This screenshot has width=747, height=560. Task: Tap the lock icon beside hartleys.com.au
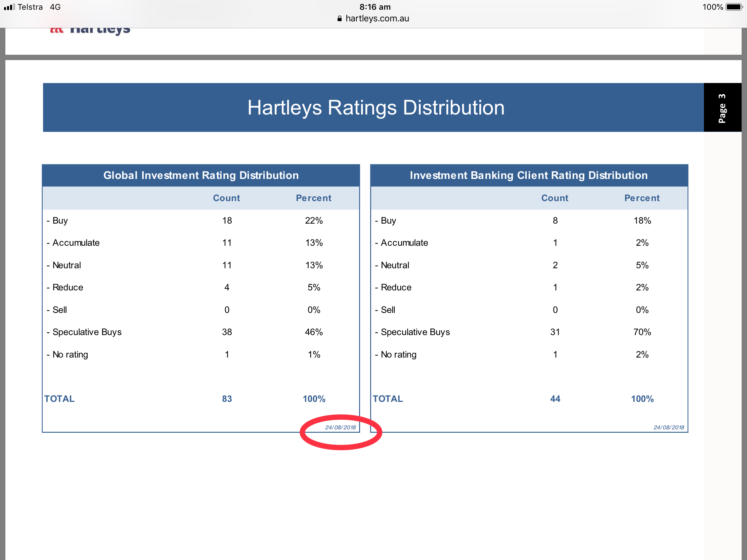pos(339,18)
